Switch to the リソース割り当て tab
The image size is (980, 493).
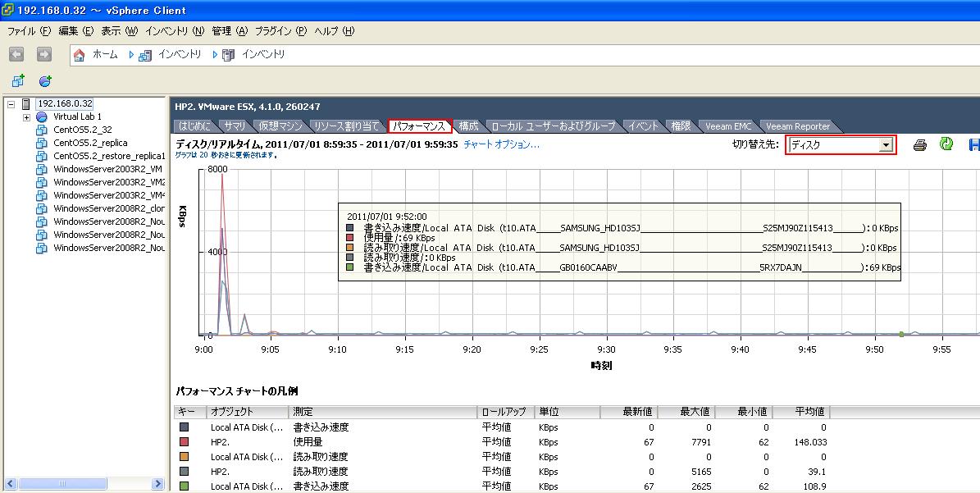(346, 126)
